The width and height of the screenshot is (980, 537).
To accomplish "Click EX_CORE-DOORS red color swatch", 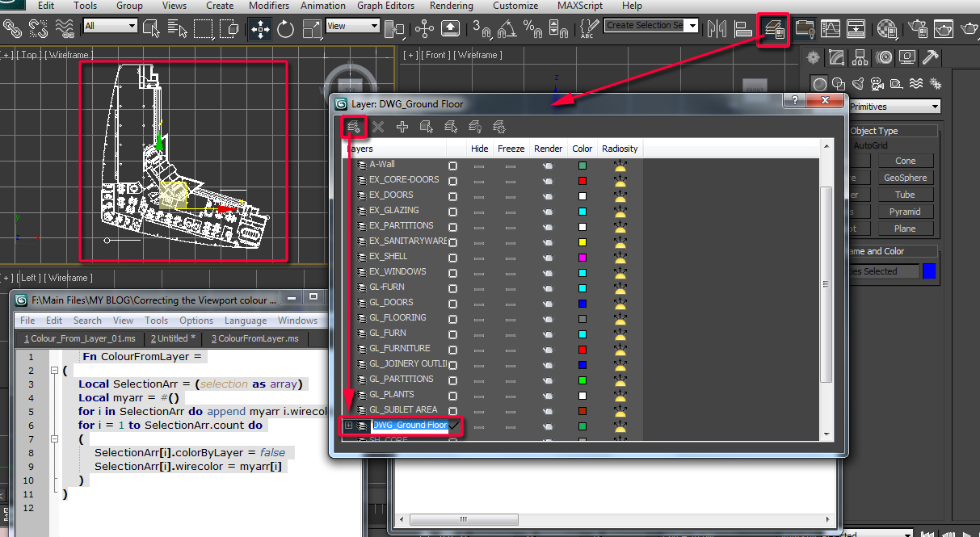I will [582, 181].
